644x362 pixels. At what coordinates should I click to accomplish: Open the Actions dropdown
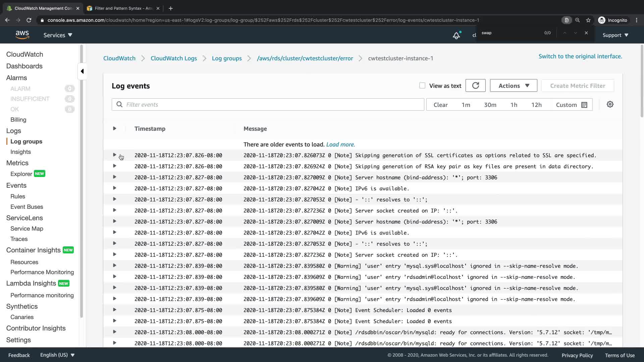(513, 86)
